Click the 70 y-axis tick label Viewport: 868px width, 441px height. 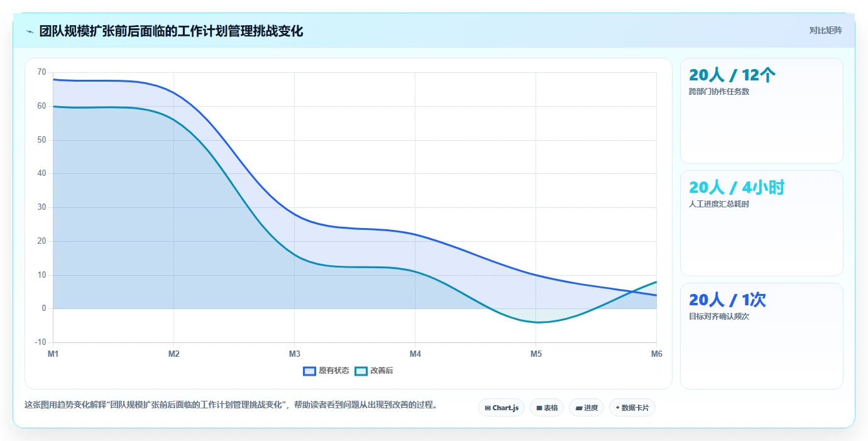tap(41, 72)
